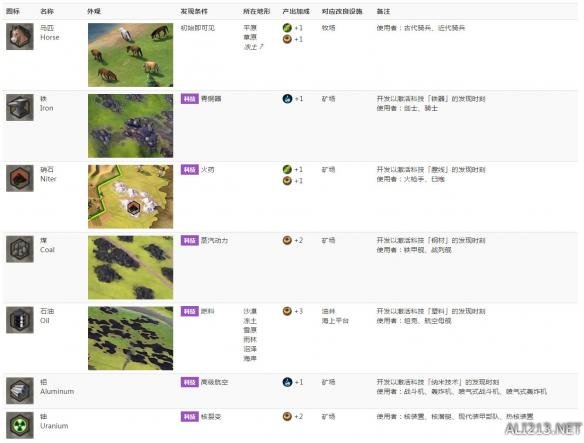
Task: Click the production gear icon in Horse row
Action: tap(287, 39)
